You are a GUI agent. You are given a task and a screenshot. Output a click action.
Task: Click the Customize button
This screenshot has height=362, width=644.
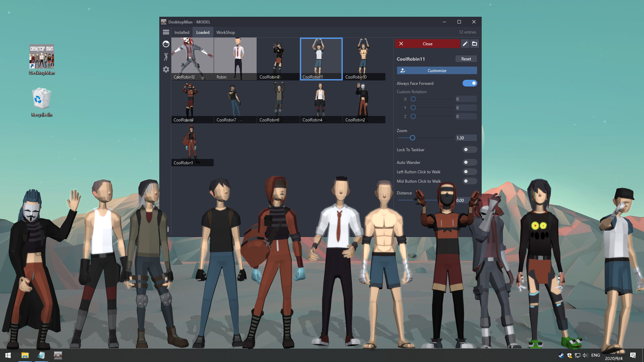point(436,70)
